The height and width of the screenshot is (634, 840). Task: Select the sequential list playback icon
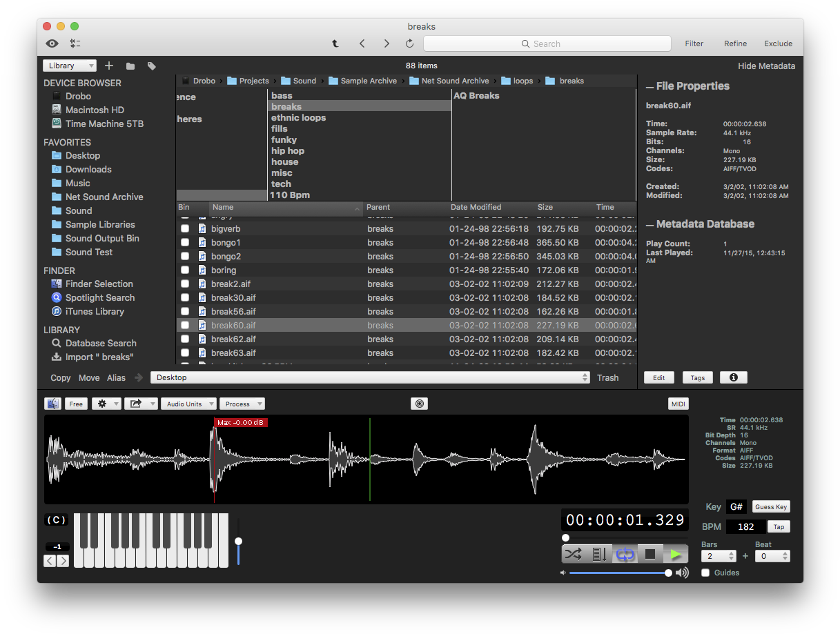point(599,553)
